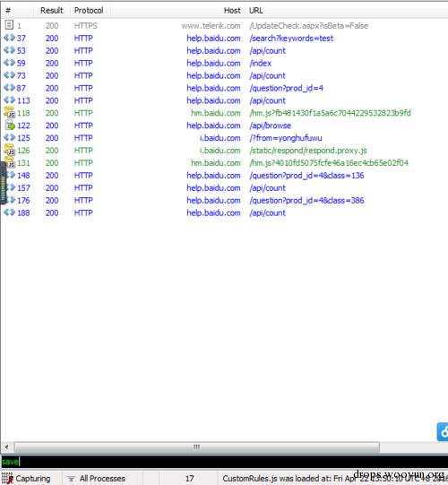
Task: Select the HTML icon for session 188
Action: pos(9,212)
